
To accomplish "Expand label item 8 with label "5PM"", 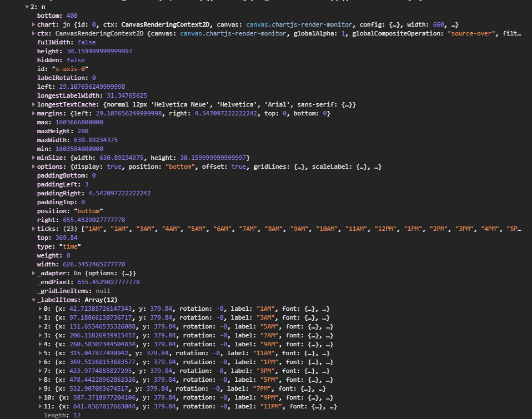I will click(x=40, y=379).
